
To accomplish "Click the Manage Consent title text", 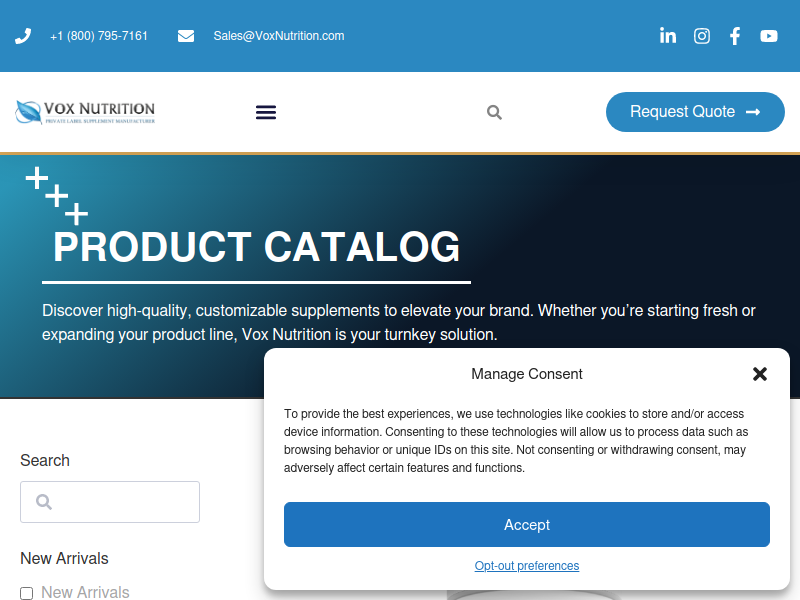I will tap(527, 374).
